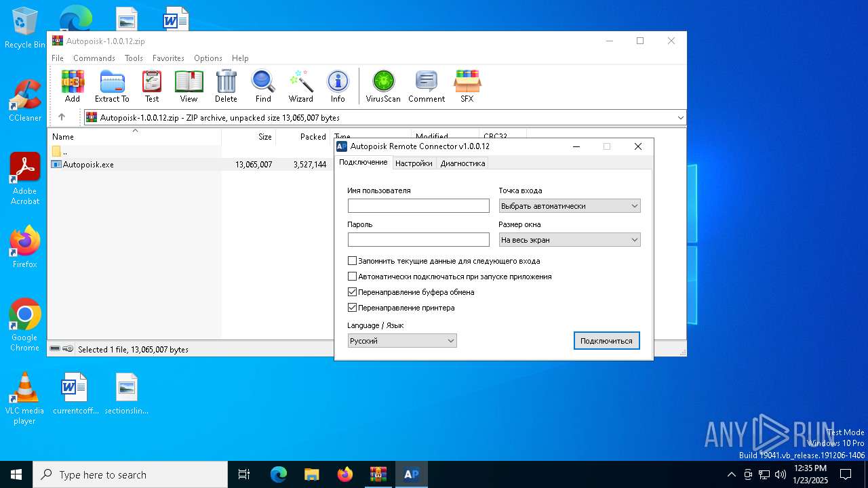Switch to the Диагностика tab
Viewport: 868px width, 488px height.
(x=462, y=163)
